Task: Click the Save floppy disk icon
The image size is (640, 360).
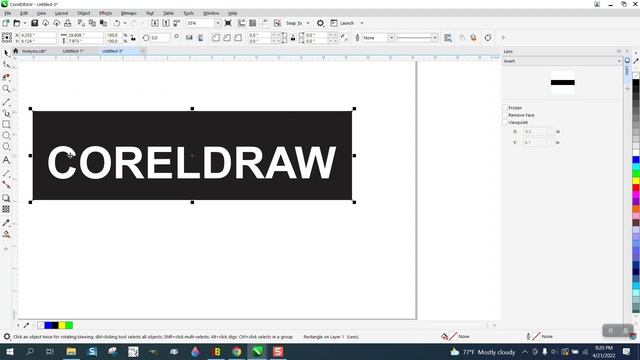Action: (x=34, y=23)
